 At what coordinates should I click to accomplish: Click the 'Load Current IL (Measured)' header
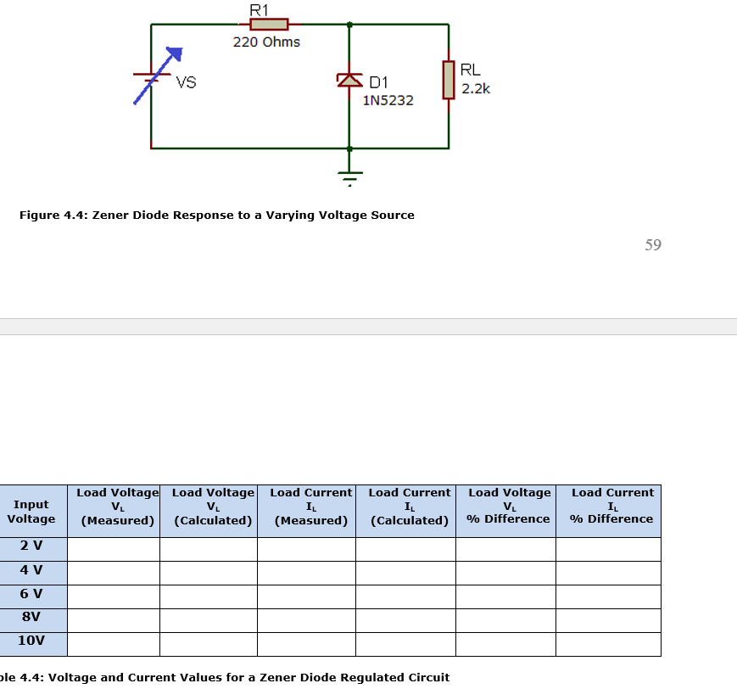point(306,512)
